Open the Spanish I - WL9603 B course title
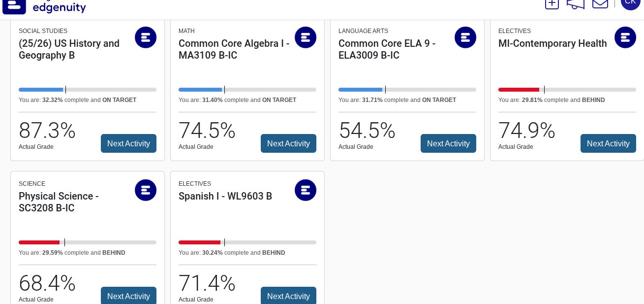Viewport: 644px width, 304px height. tap(225, 196)
